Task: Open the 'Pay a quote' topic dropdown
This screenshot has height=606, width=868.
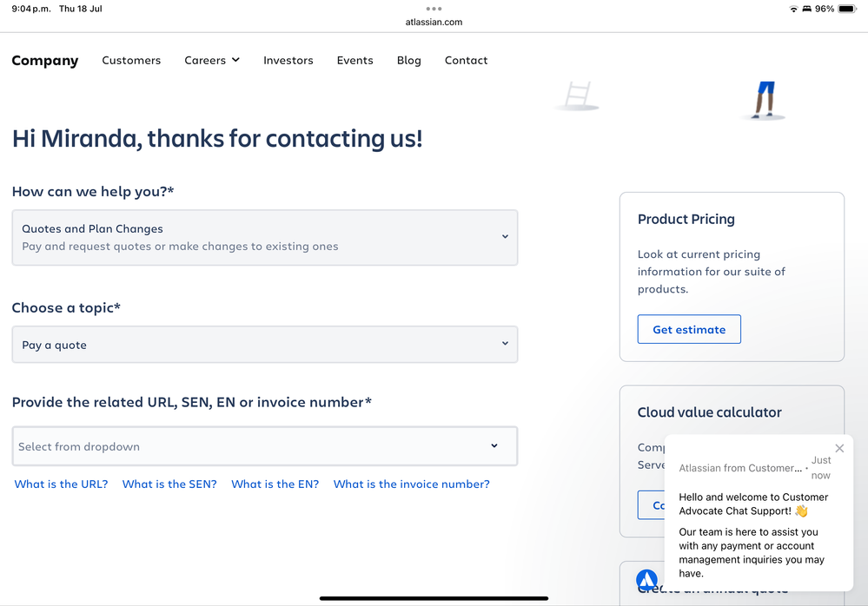Action: click(265, 345)
